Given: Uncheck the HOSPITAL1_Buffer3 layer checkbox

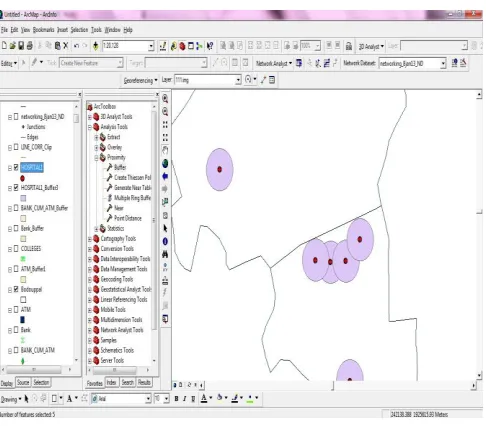Looking at the screenshot, I should point(16,188).
